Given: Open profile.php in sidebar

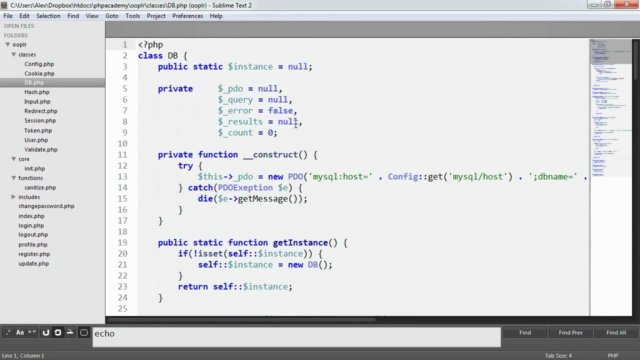Looking at the screenshot, I should coord(33,244).
